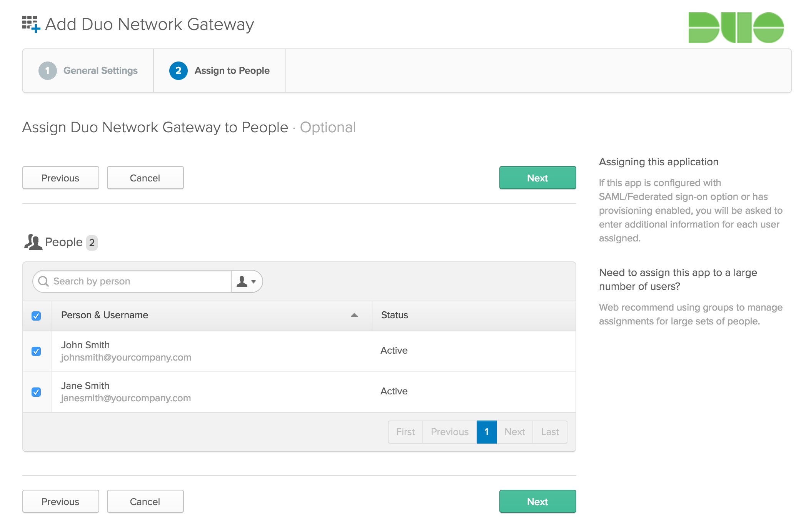The image size is (801, 532).
Task: Click the top green Next button
Action: 537,178
